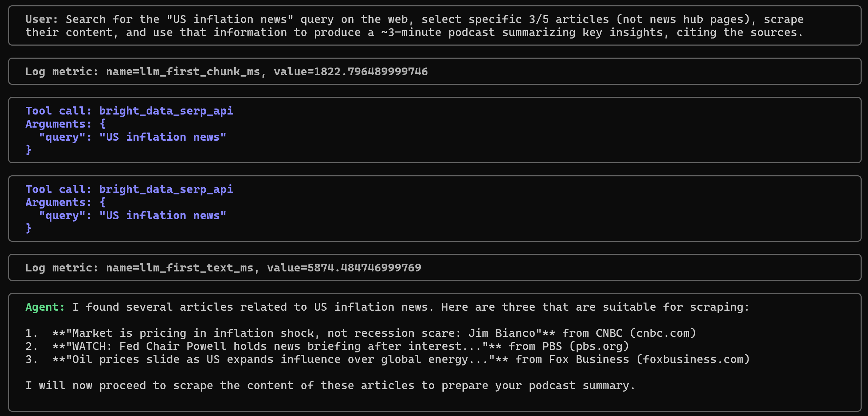Viewport: 868px width, 416px height.
Task: Select the pbs.org source text
Action: point(600,346)
